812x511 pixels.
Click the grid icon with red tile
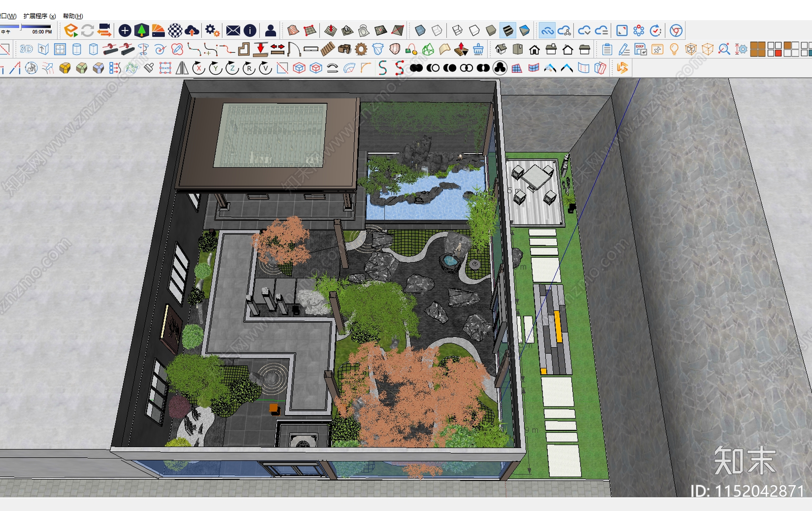(774, 49)
